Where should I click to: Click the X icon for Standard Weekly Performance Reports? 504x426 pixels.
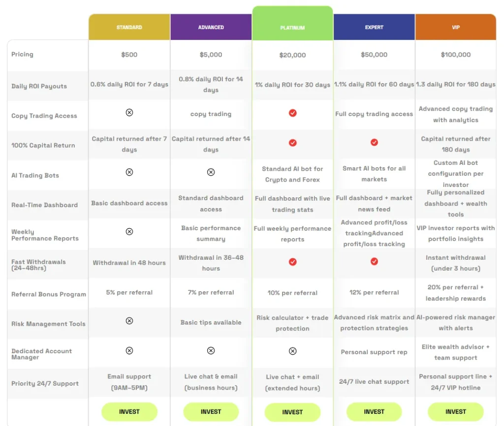129,232
